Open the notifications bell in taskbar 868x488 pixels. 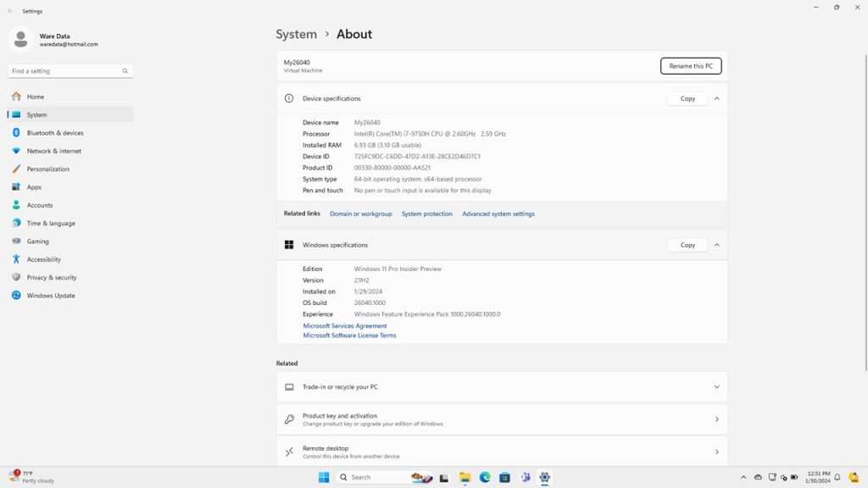(837, 478)
